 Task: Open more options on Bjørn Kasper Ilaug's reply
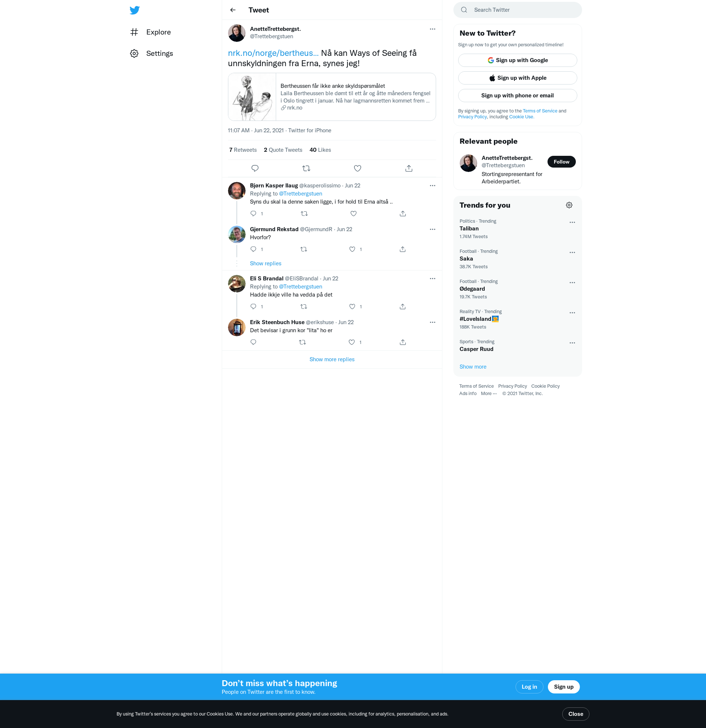[x=432, y=186]
